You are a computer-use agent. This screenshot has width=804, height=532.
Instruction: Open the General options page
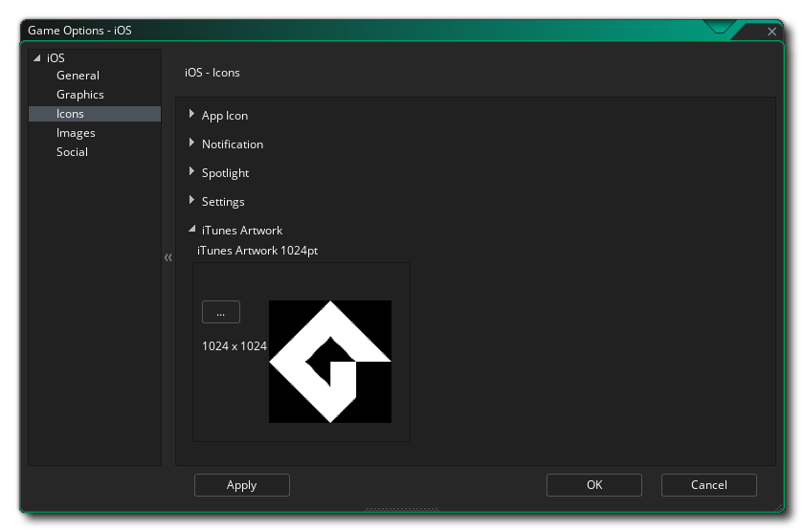click(x=78, y=76)
